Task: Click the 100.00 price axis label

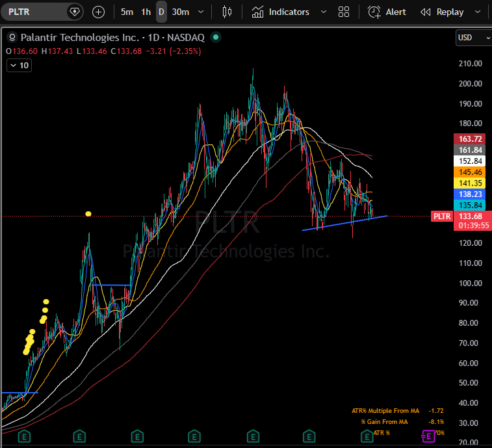Action: coord(470,283)
